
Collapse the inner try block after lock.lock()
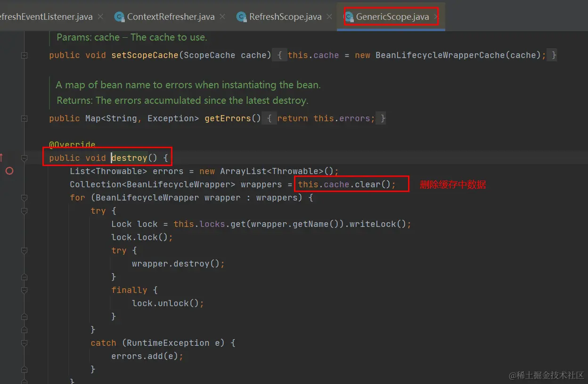tap(24, 250)
